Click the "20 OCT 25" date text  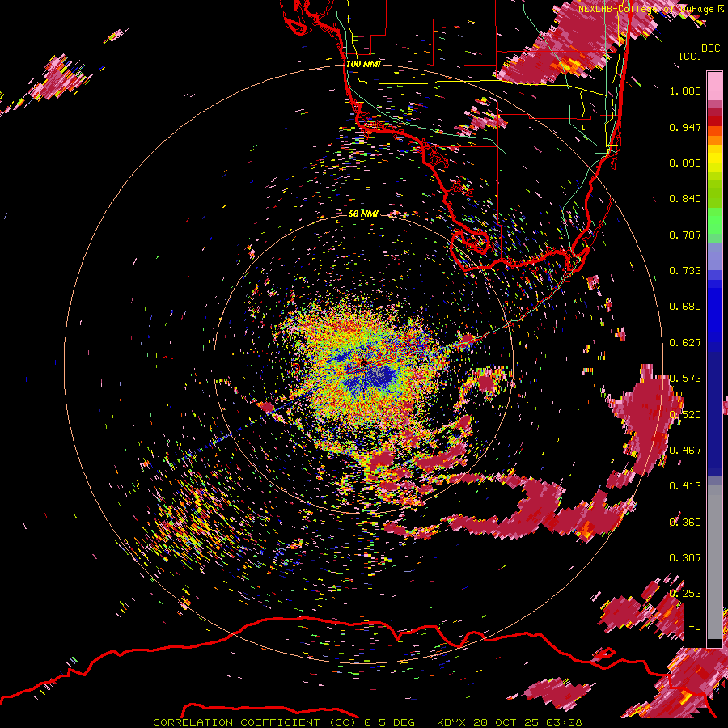[506, 722]
